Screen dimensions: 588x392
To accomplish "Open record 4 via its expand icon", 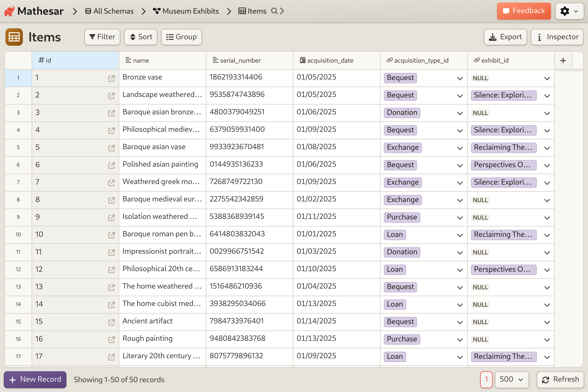I will (111, 130).
